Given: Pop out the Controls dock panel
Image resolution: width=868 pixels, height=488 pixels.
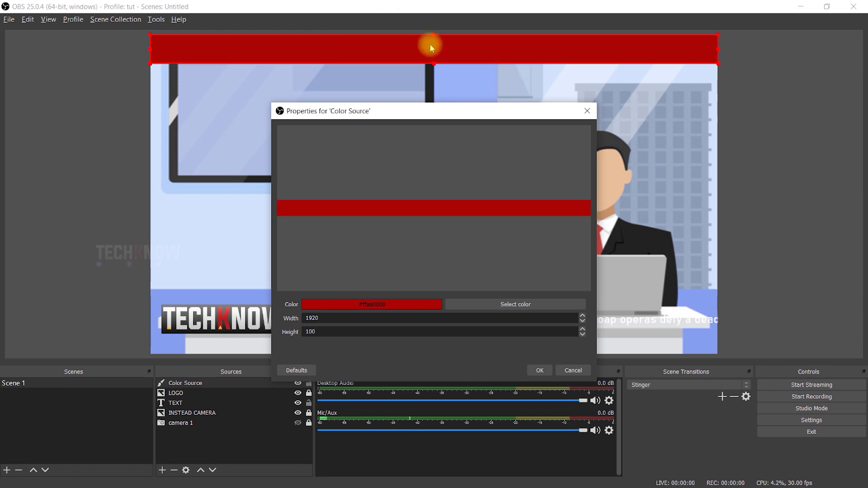Looking at the screenshot, I should pos(864,371).
